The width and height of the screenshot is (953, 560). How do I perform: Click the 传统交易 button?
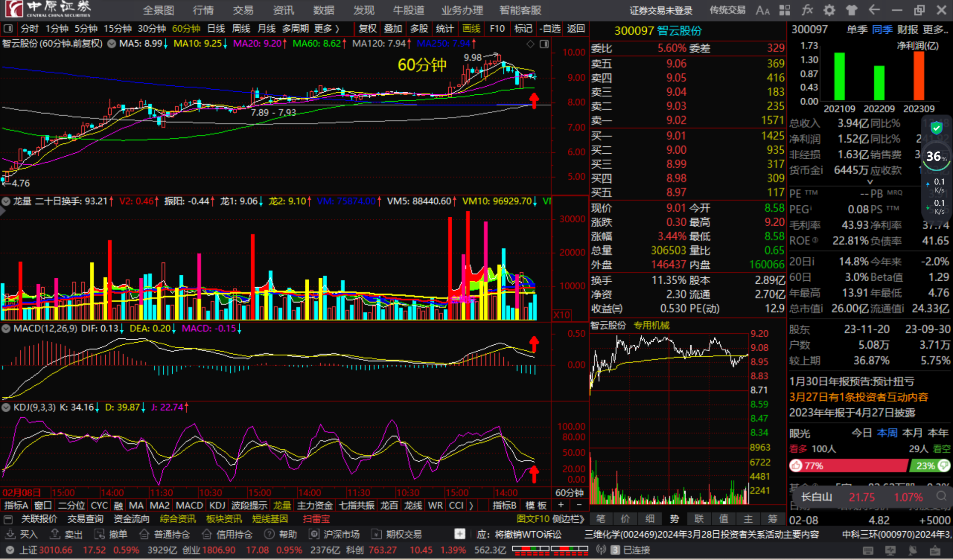(x=727, y=10)
